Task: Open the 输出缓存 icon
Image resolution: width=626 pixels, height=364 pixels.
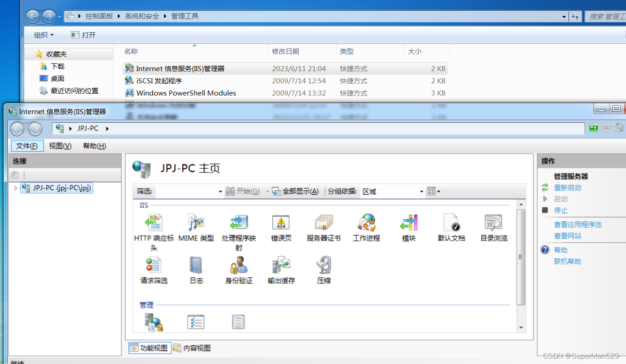Action: coord(281,265)
